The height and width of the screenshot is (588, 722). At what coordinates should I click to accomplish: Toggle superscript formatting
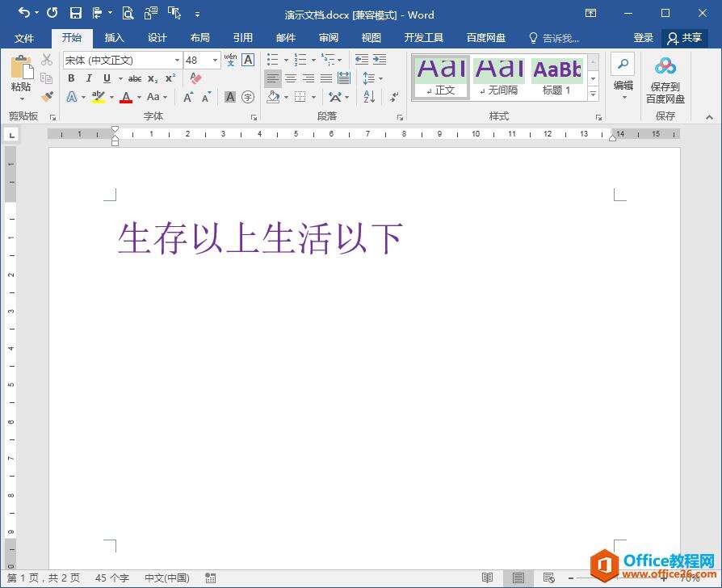170,78
